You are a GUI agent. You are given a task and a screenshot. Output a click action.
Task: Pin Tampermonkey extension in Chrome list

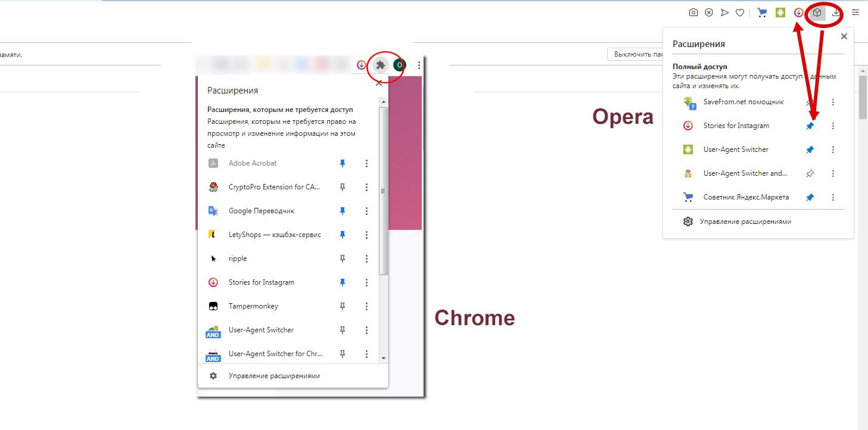(x=343, y=306)
